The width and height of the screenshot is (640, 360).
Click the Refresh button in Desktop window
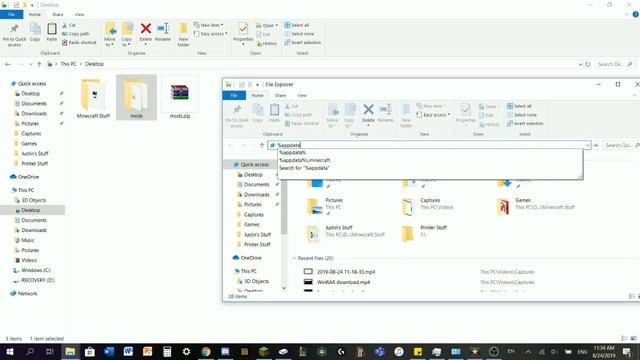tap(588, 64)
